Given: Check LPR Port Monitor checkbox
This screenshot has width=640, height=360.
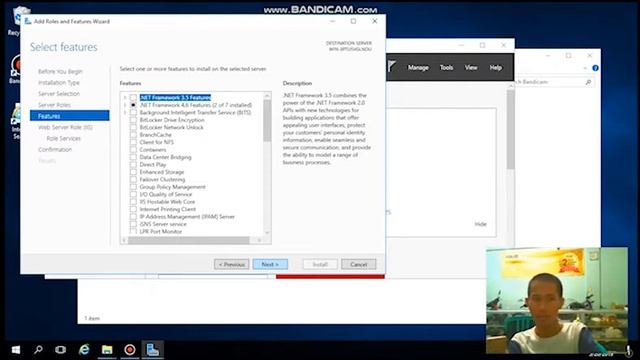Looking at the screenshot, I should [x=133, y=231].
